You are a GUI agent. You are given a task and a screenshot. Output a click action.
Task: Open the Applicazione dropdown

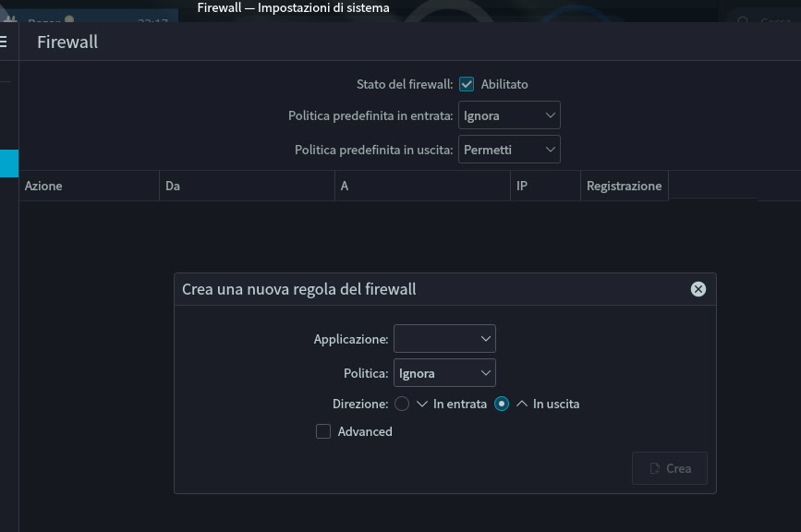444,339
